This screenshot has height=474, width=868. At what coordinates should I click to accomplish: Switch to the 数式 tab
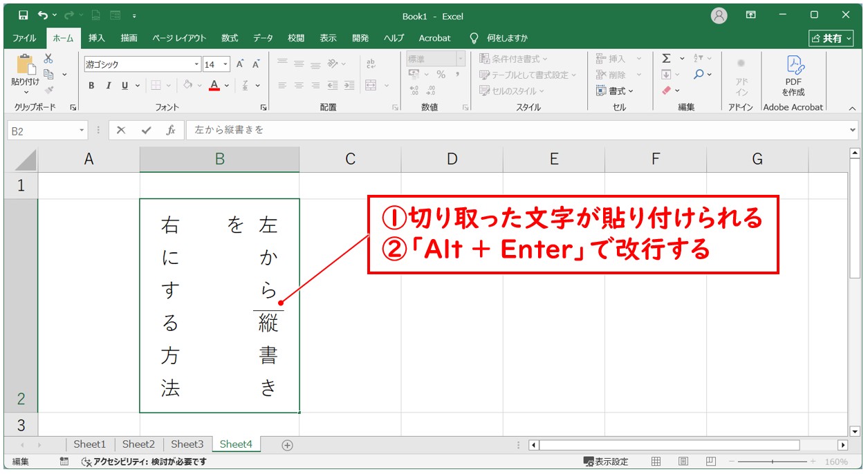[230, 38]
